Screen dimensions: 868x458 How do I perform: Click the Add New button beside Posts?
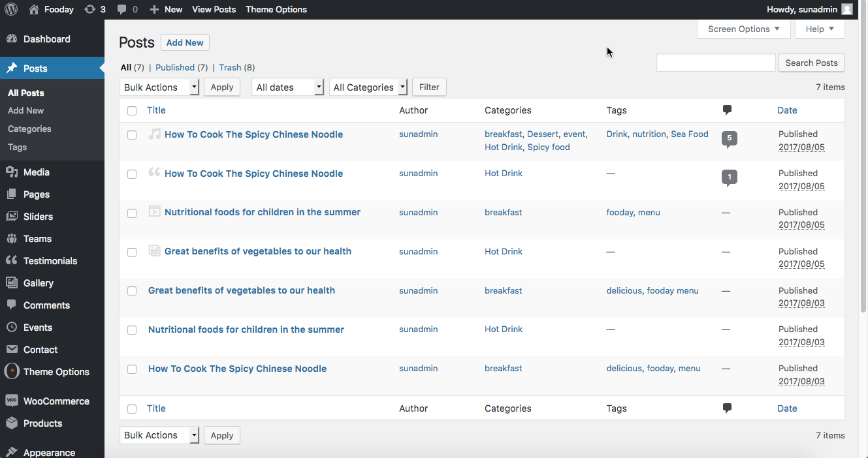click(185, 42)
